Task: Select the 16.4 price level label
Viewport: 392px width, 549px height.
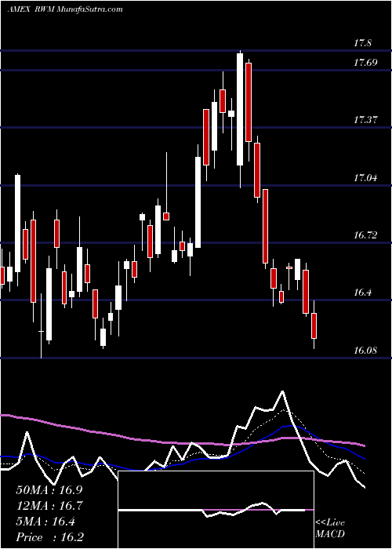Action: tap(363, 293)
